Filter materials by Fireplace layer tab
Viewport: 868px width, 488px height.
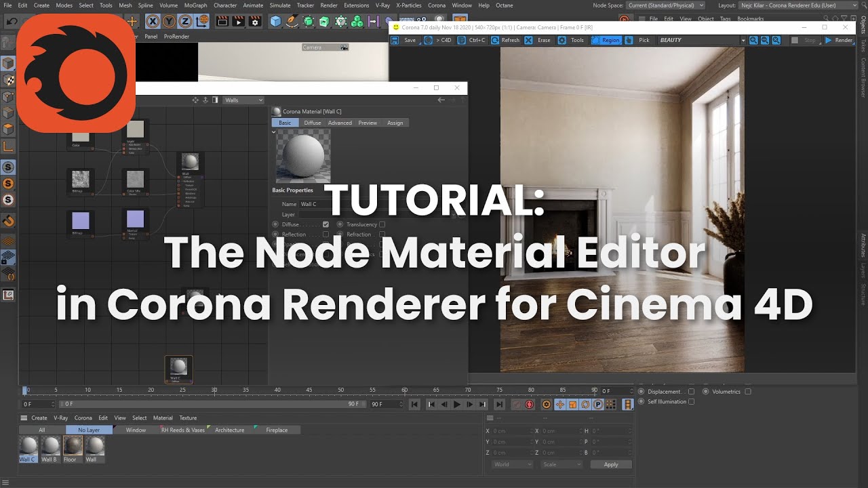pos(277,430)
